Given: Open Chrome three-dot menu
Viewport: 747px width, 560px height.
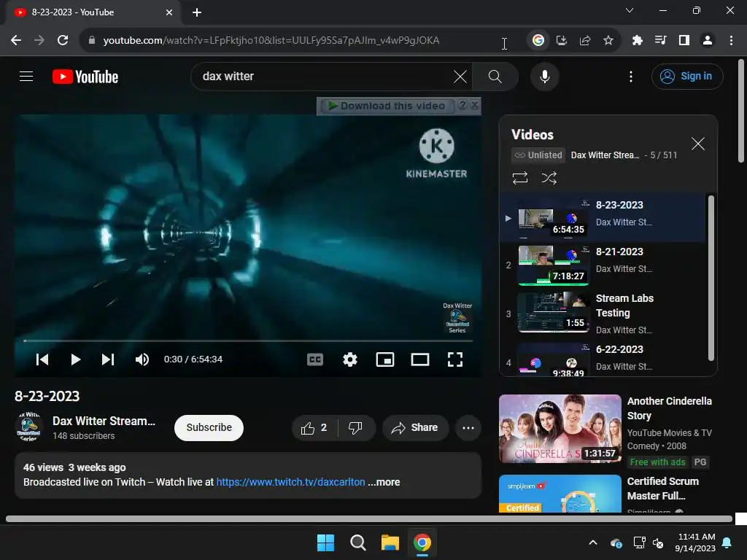Looking at the screenshot, I should point(731,41).
